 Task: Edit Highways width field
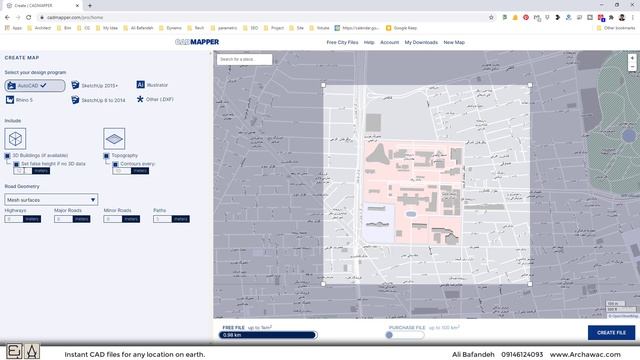(x=13, y=219)
